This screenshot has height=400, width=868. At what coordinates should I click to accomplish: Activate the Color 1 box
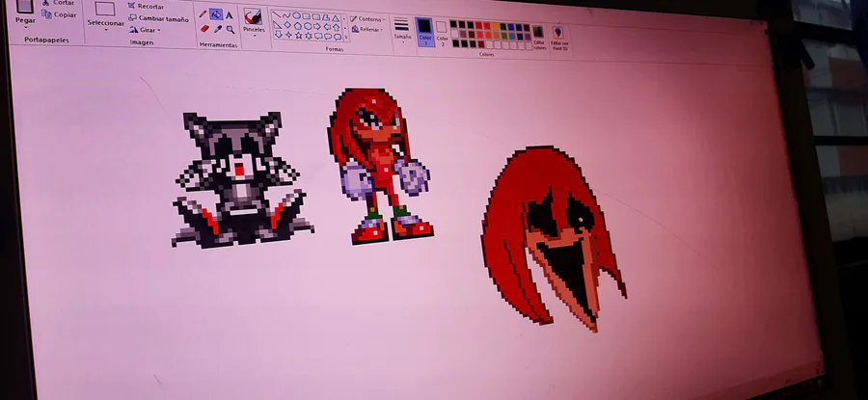tap(424, 32)
